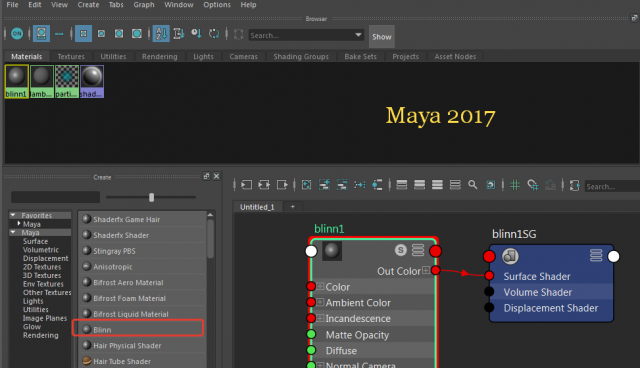Select the blinn1 material swatch
The image size is (640, 368).
16,82
